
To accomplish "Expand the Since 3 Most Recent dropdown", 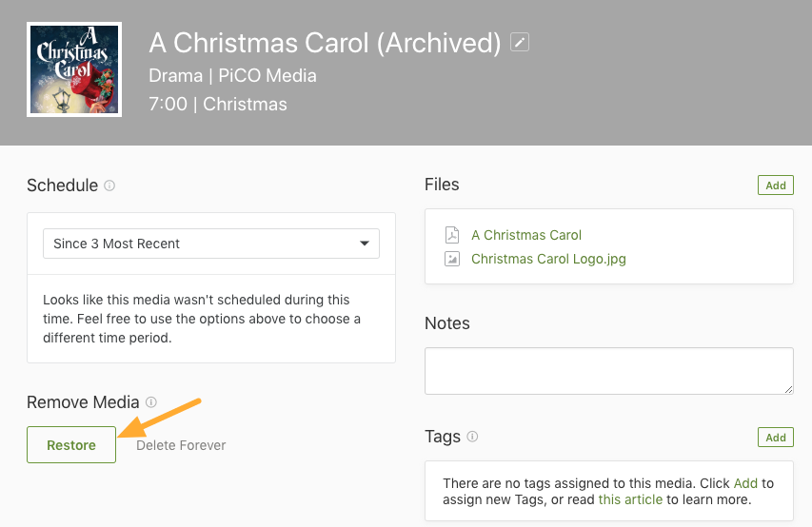I will pyautogui.click(x=211, y=244).
